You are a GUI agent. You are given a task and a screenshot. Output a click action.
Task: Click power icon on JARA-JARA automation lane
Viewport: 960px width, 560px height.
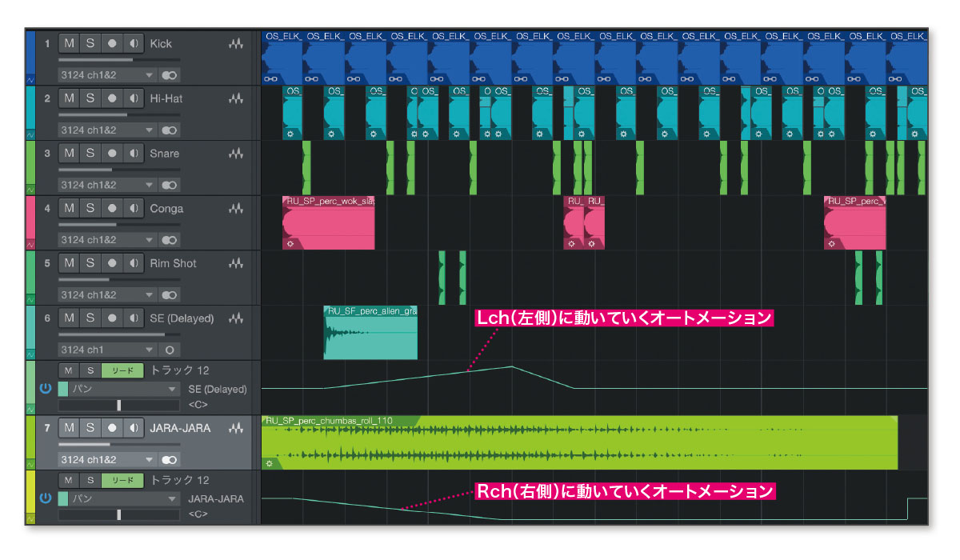[x=45, y=498]
